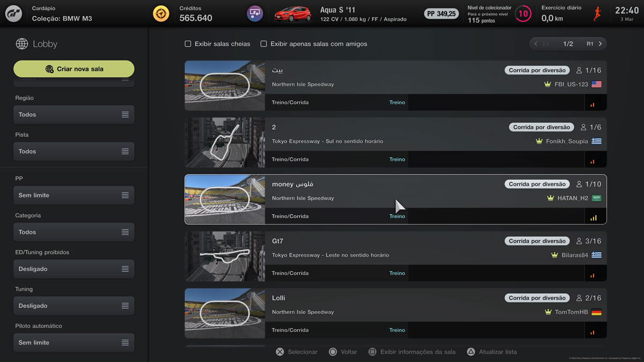Screen dimensions: 644x362
Task: Click Corrida por diversão tag on Gt7 room
Action: tap(537, 241)
